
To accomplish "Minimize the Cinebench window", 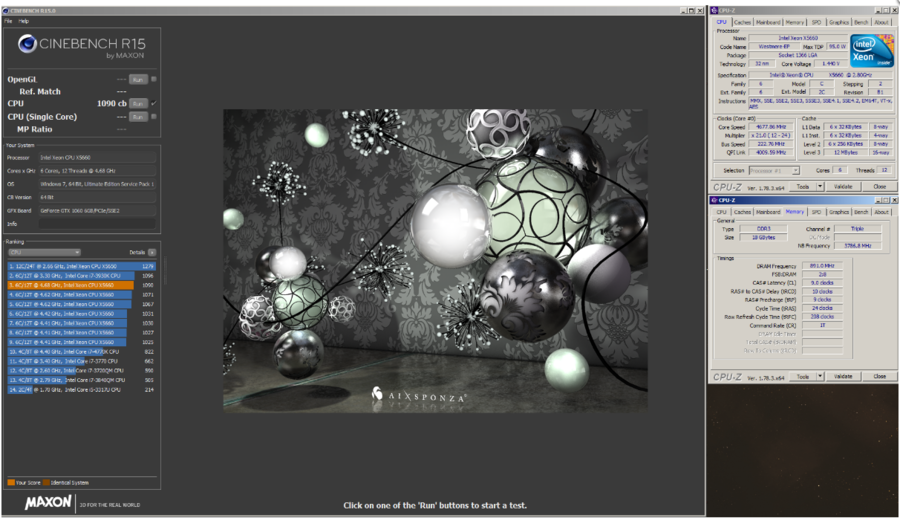I will [684, 10].
